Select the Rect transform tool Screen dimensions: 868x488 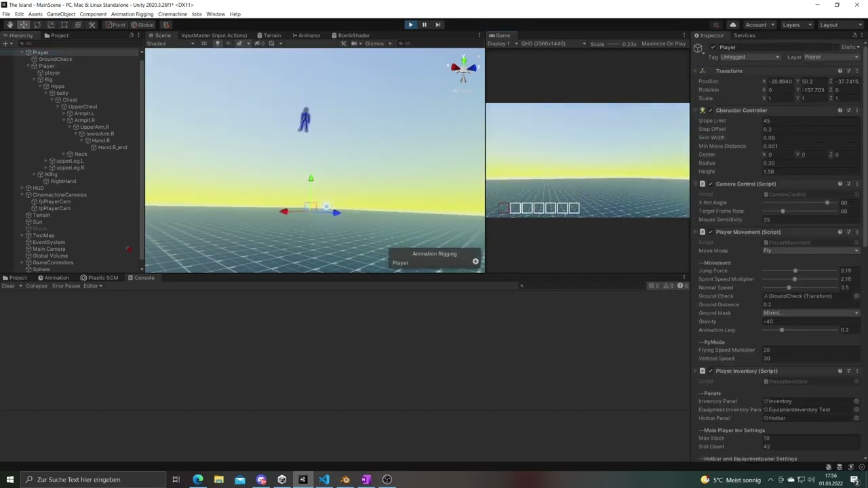coord(64,24)
